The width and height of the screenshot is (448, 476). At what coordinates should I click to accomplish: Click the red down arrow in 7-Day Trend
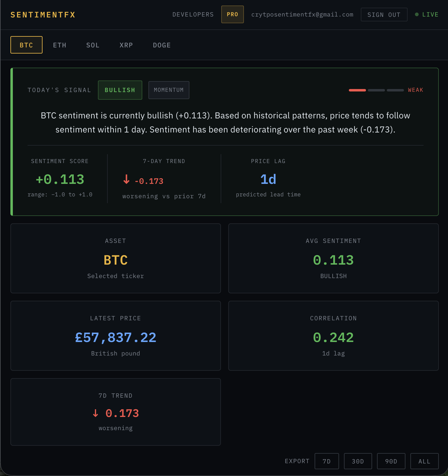coord(126,179)
